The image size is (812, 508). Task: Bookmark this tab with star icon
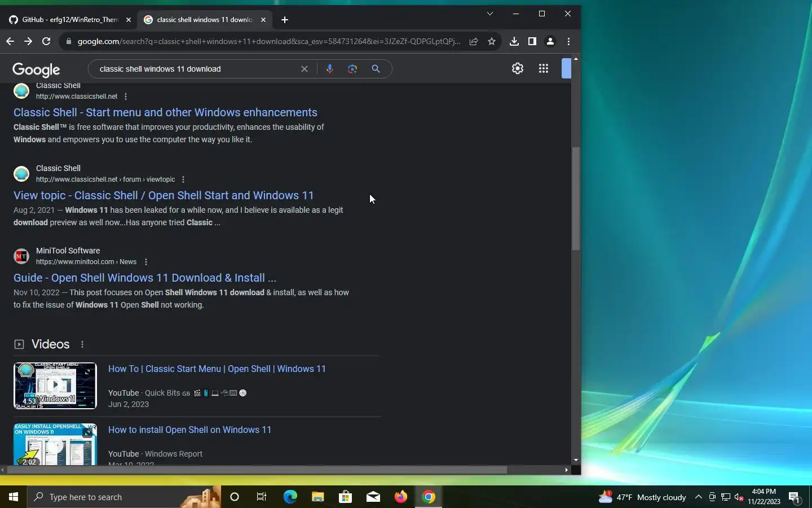point(492,41)
